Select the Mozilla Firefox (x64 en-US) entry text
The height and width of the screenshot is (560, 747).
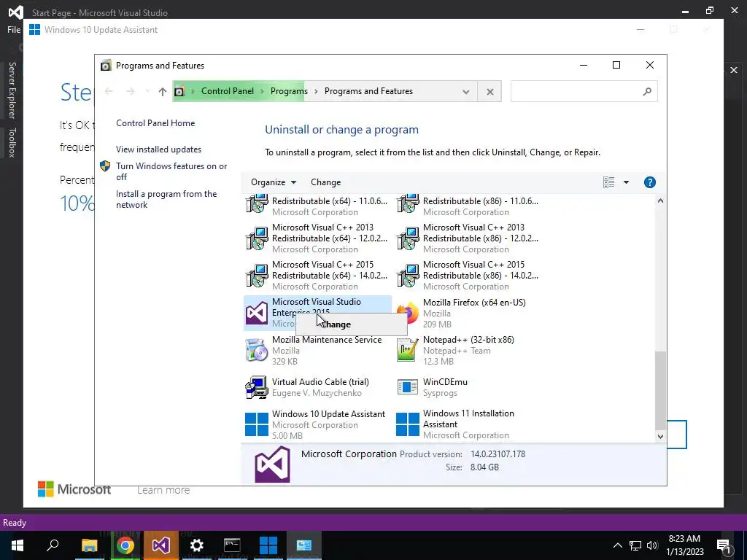pyautogui.click(x=474, y=303)
